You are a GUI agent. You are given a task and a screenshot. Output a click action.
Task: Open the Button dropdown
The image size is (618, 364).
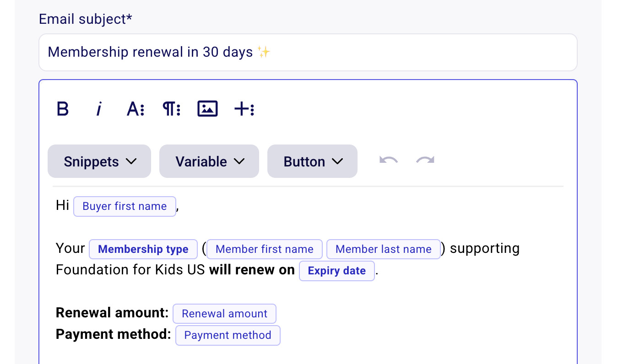pos(312,161)
